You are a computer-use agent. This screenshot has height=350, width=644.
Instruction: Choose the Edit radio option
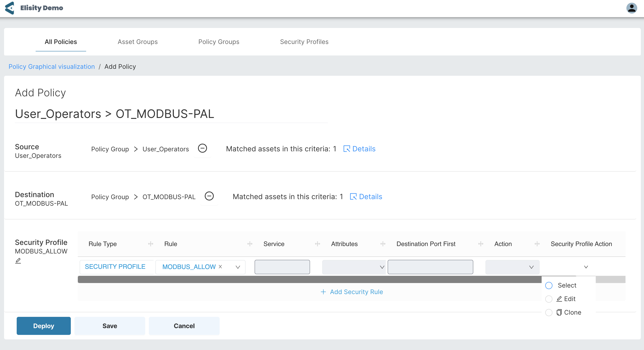coord(549,299)
